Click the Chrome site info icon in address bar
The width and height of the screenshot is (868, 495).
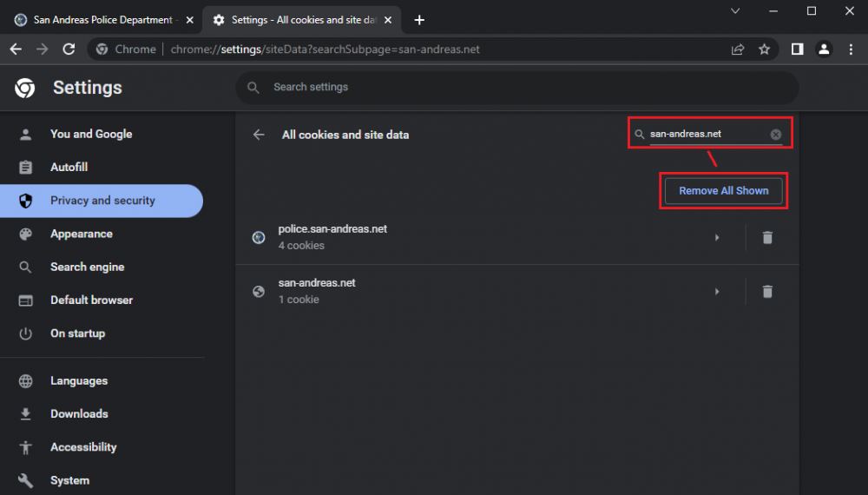[x=102, y=49]
